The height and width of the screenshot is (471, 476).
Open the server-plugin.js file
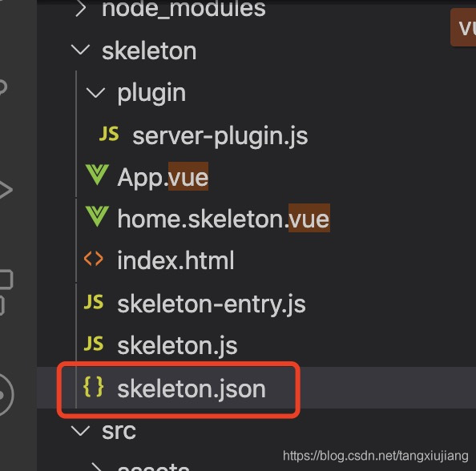coord(220,135)
